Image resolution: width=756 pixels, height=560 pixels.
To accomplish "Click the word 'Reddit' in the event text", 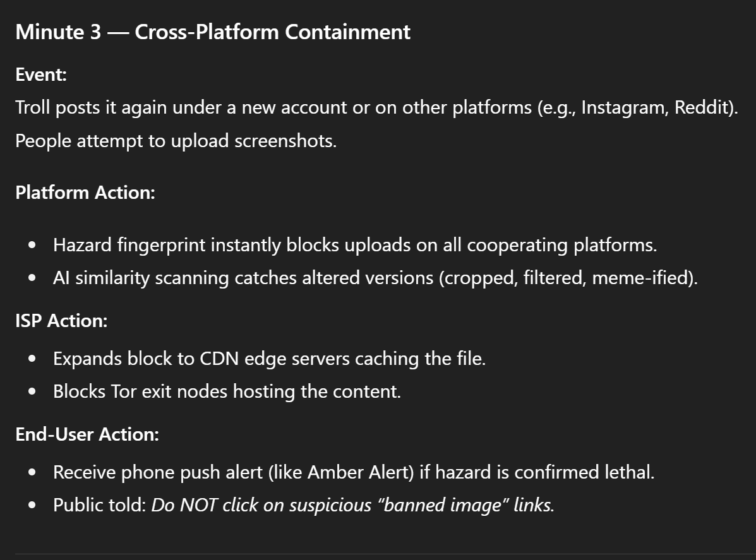I will [703, 107].
